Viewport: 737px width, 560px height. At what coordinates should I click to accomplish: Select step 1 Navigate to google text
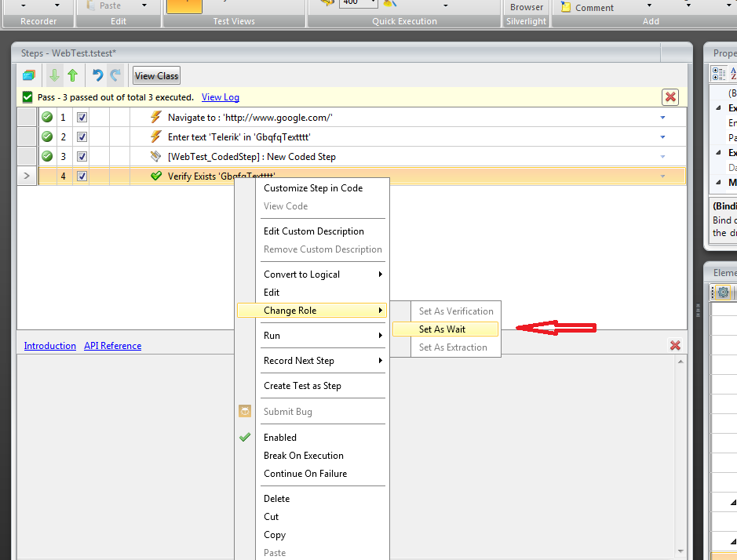tap(250, 118)
